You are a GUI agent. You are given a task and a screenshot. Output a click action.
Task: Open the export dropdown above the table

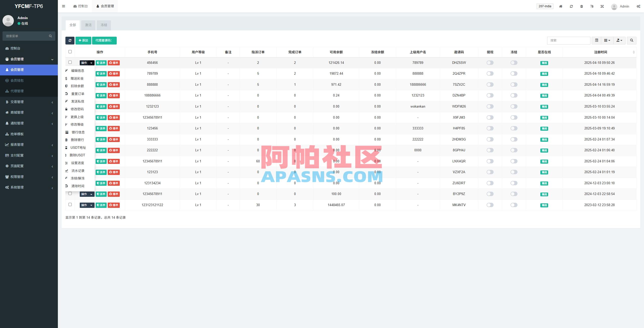(619, 40)
